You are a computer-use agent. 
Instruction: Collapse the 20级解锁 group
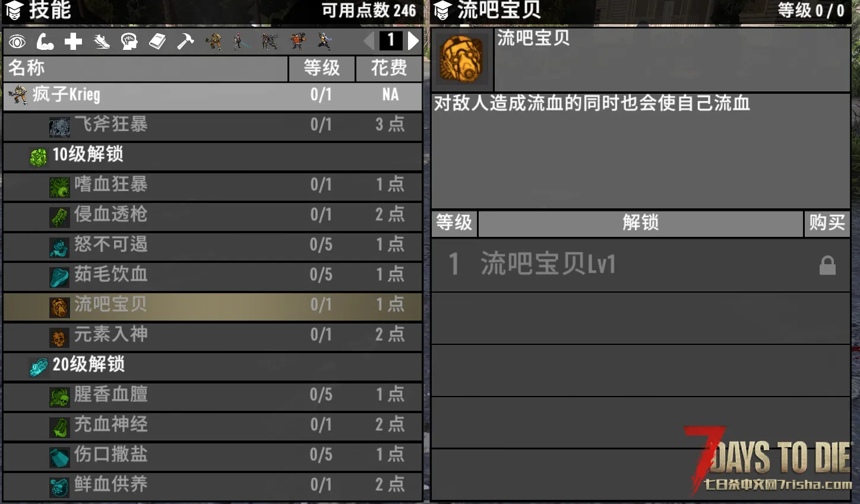coord(213,365)
